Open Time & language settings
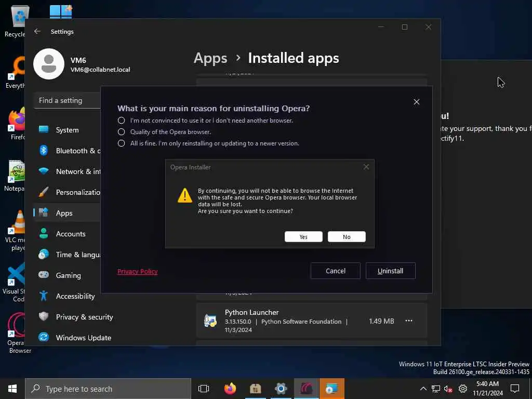This screenshot has width=532, height=399. [x=67, y=255]
